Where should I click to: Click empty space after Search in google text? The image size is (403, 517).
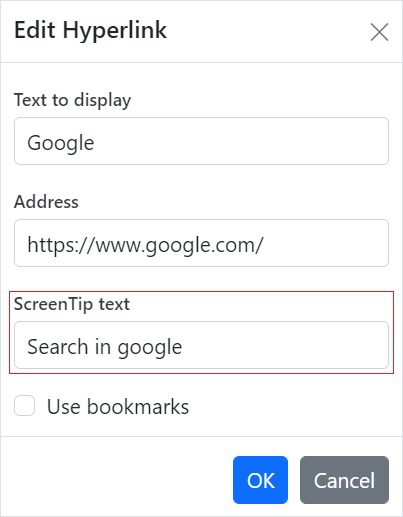click(283, 345)
